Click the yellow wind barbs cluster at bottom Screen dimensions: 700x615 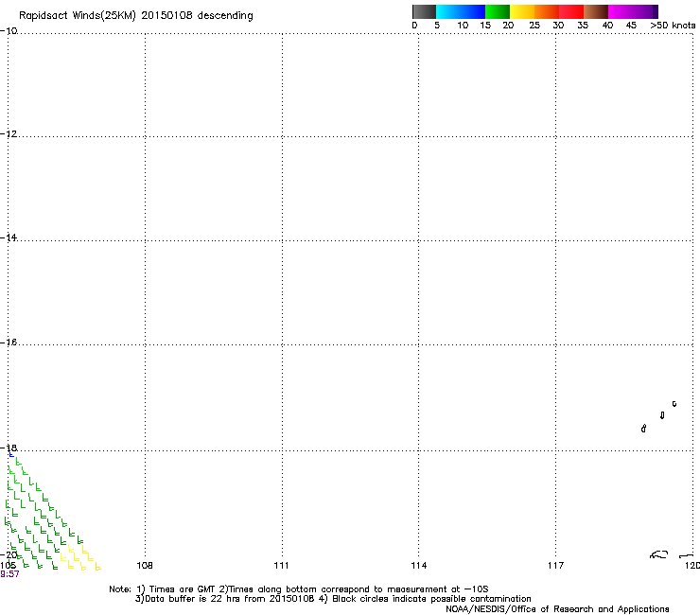point(81,558)
